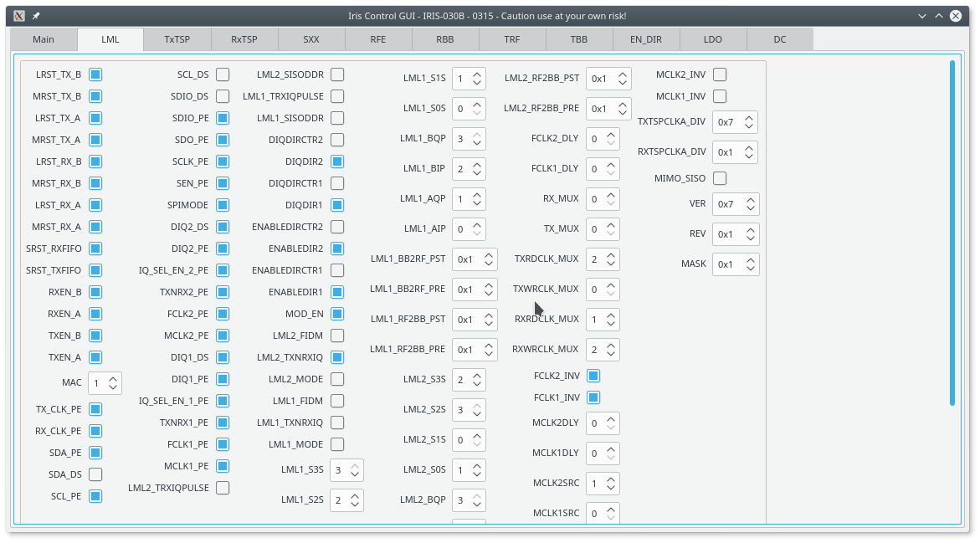980x543 pixels.
Task: Increase the MAC value with up arrow
Action: [113, 379]
